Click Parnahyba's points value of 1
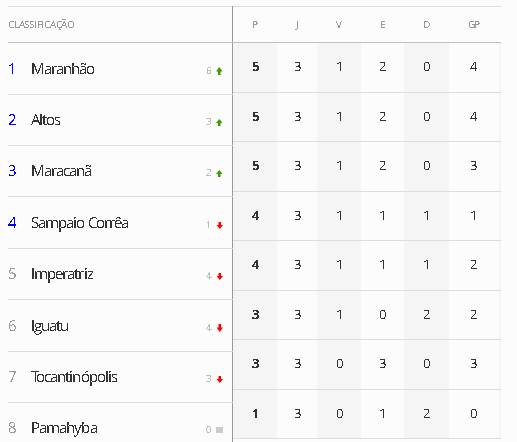This screenshot has height=442, width=517. 255,414
